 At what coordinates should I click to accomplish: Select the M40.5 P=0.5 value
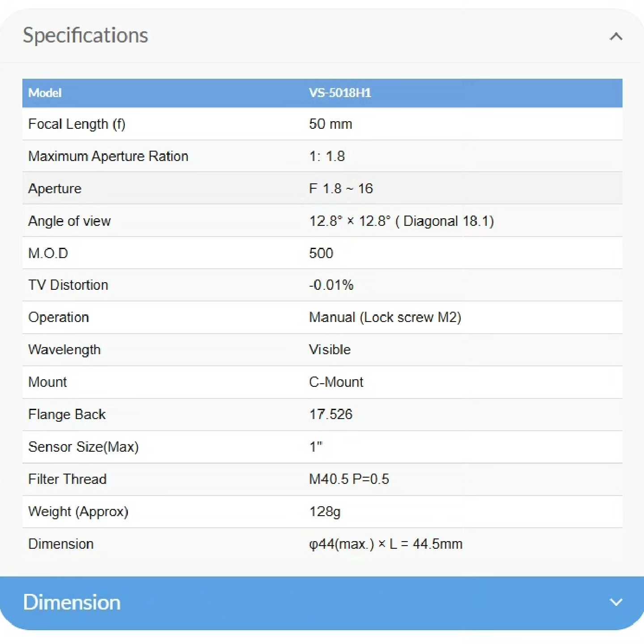click(349, 479)
